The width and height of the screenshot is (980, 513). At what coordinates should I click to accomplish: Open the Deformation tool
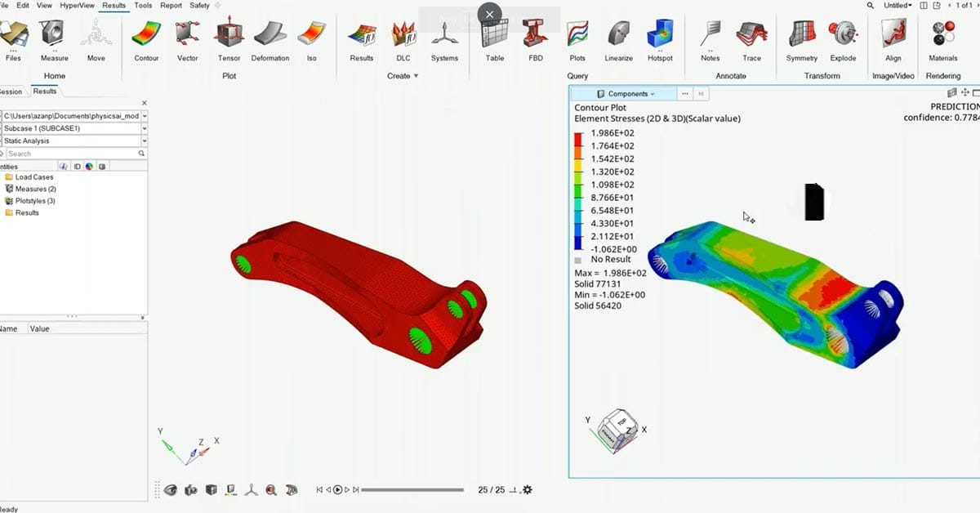pyautogui.click(x=269, y=37)
